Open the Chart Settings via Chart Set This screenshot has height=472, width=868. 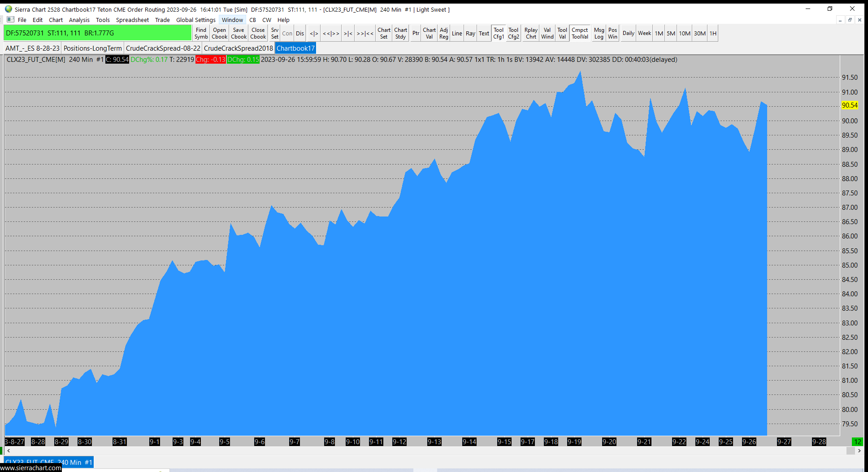coord(384,33)
